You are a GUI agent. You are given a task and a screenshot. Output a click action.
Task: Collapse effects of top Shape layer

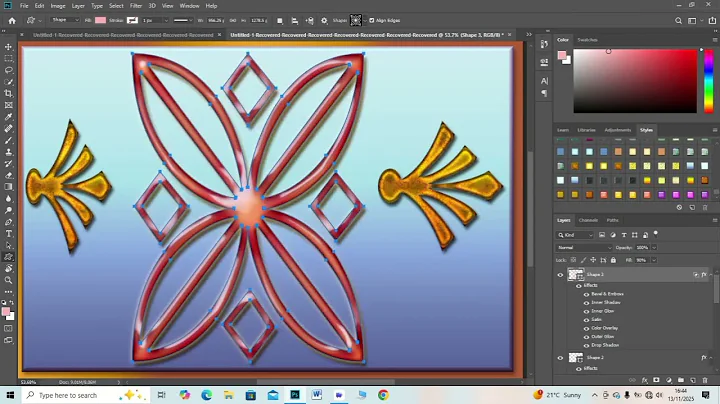pos(710,275)
